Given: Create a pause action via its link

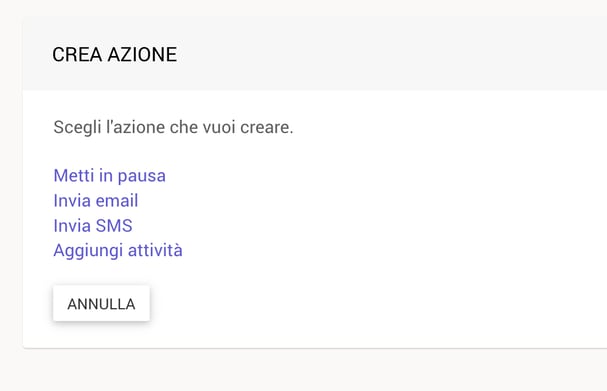Looking at the screenshot, I should [110, 176].
